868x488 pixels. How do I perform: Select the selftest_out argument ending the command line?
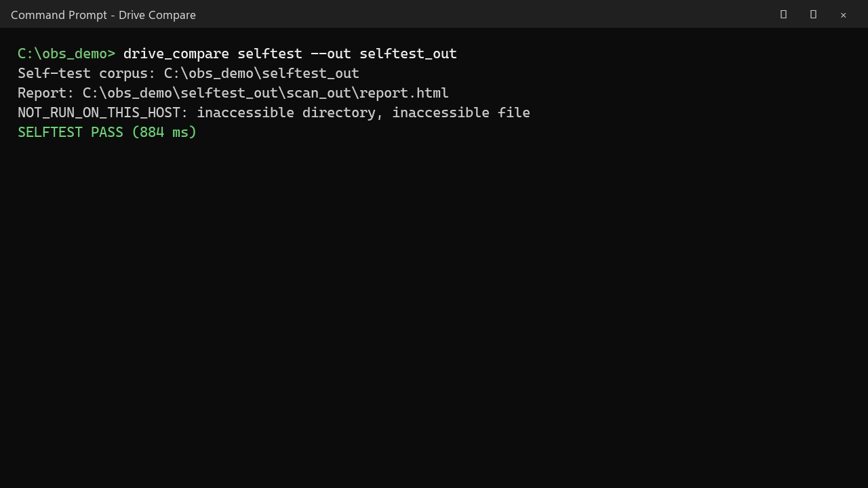pyautogui.click(x=408, y=54)
